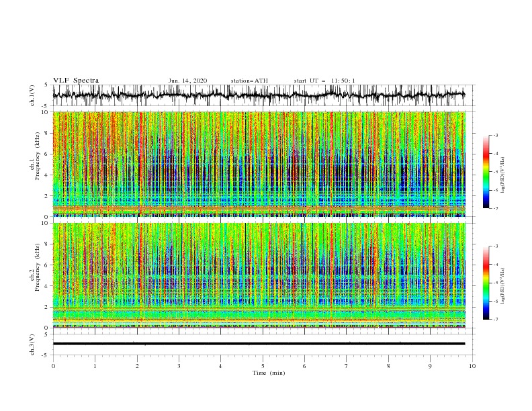Click the "-5" tick on ch.2 colorbar
The height and width of the screenshot is (411, 532).
[496, 283]
